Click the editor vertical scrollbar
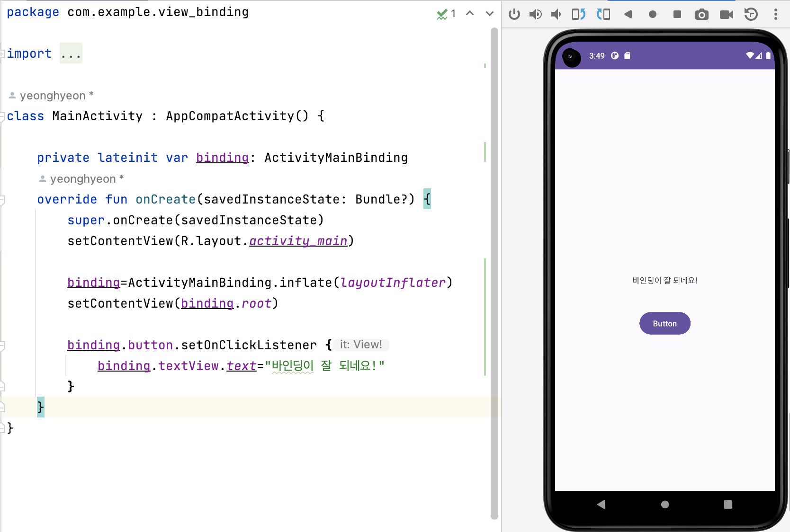790x532 pixels. coord(494,274)
